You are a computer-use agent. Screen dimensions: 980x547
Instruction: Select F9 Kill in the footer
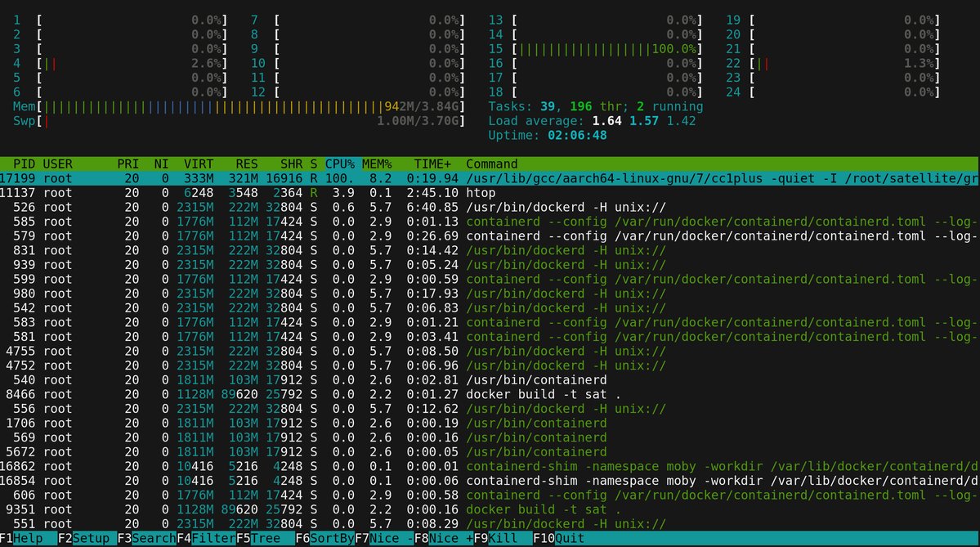pos(503,538)
